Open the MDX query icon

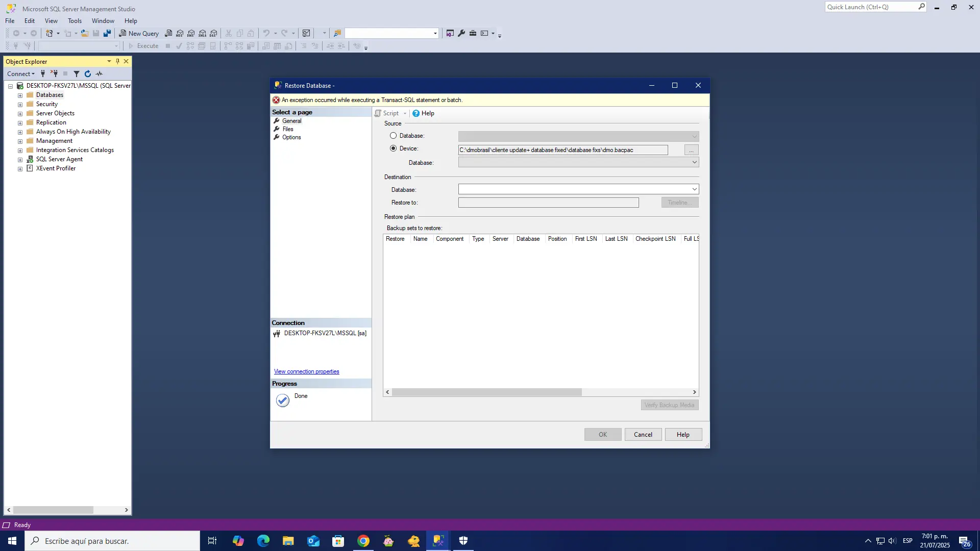pos(180,33)
